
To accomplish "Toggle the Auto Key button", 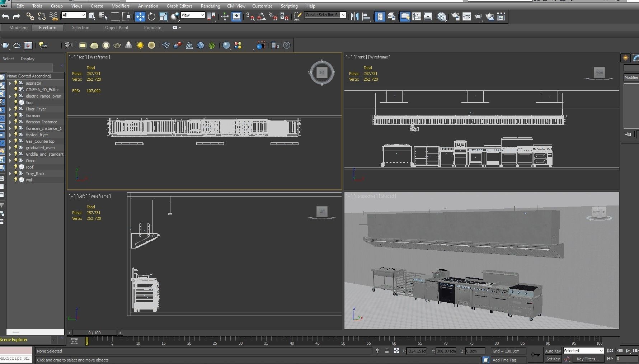I will [x=553, y=351].
